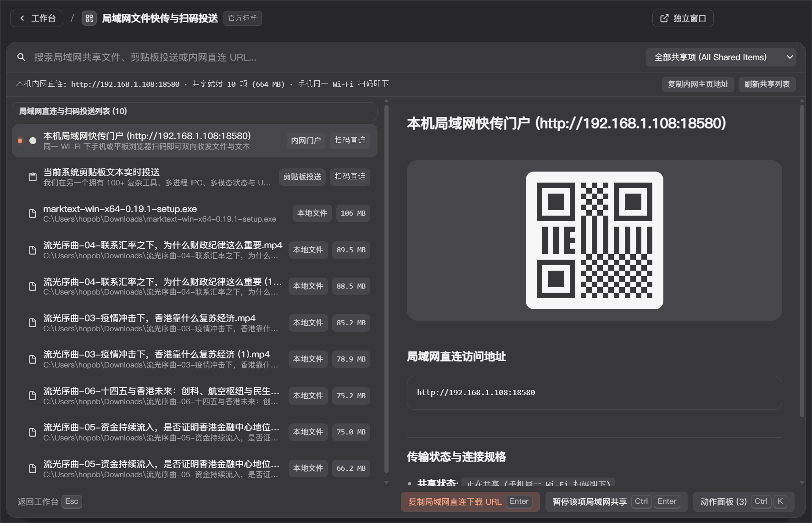Click the address box http://192.168.1.108:18580
The width and height of the screenshot is (812, 523).
[x=595, y=393]
